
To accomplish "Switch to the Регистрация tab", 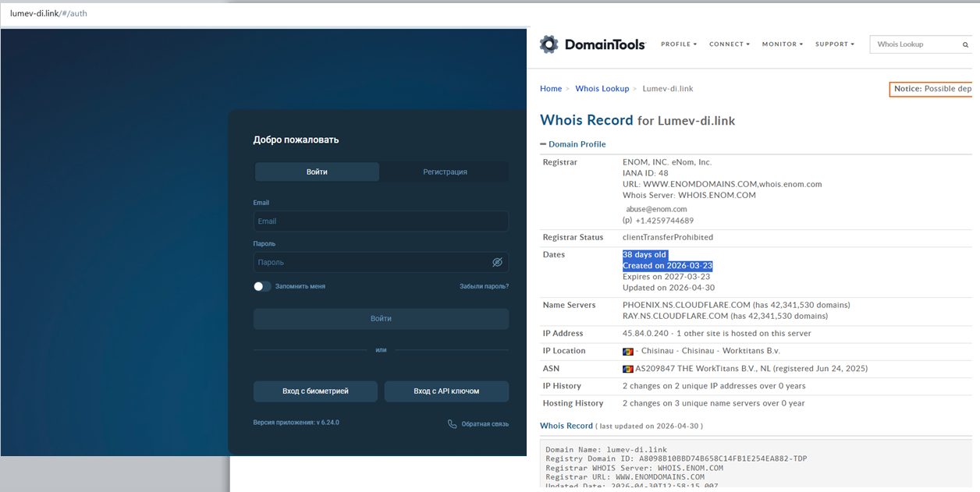I will tap(445, 172).
